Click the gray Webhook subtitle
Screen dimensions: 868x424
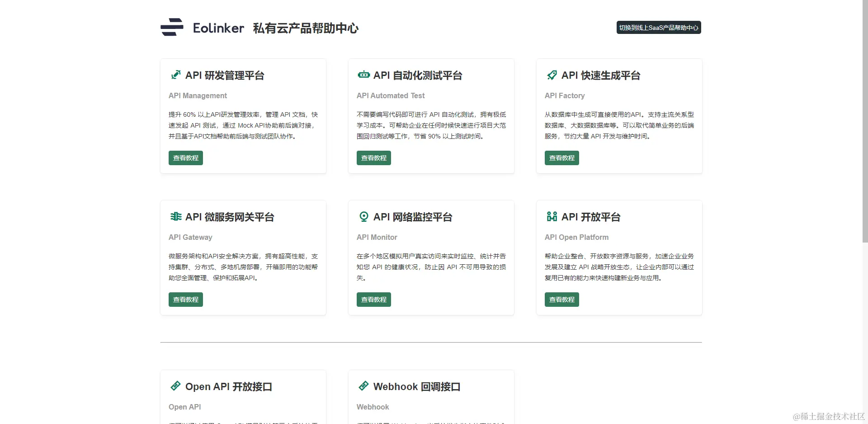tap(373, 407)
